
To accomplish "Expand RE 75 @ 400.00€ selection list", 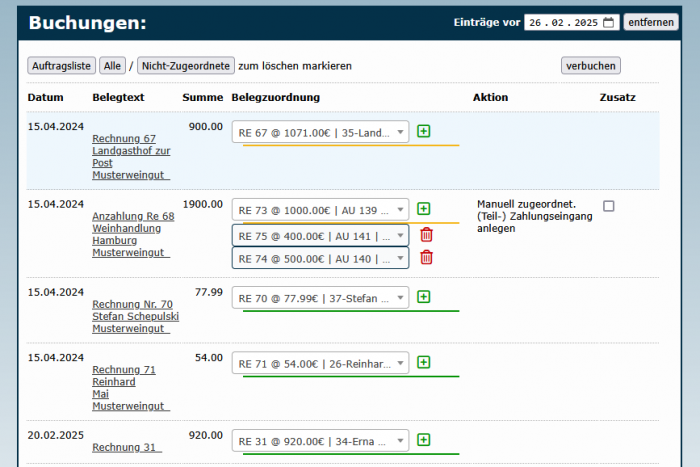I will click(x=320, y=235).
